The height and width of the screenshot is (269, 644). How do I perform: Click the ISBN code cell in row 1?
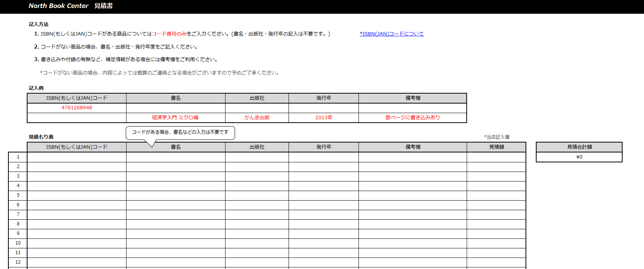click(77, 157)
